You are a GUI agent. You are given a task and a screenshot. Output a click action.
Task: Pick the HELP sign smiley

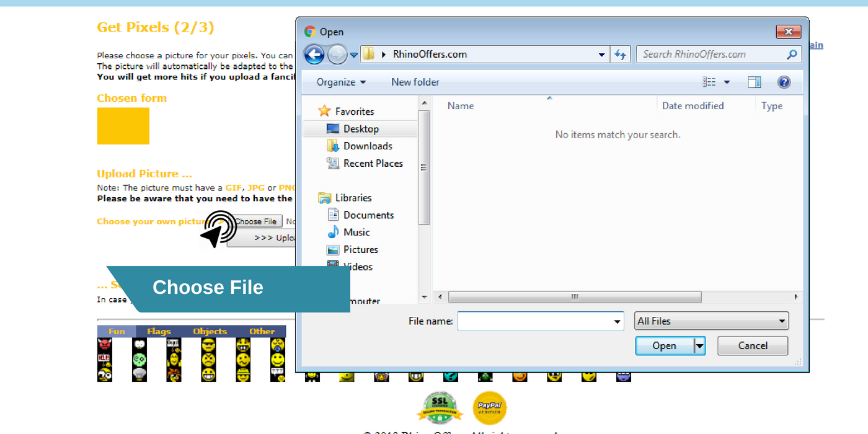(x=105, y=360)
